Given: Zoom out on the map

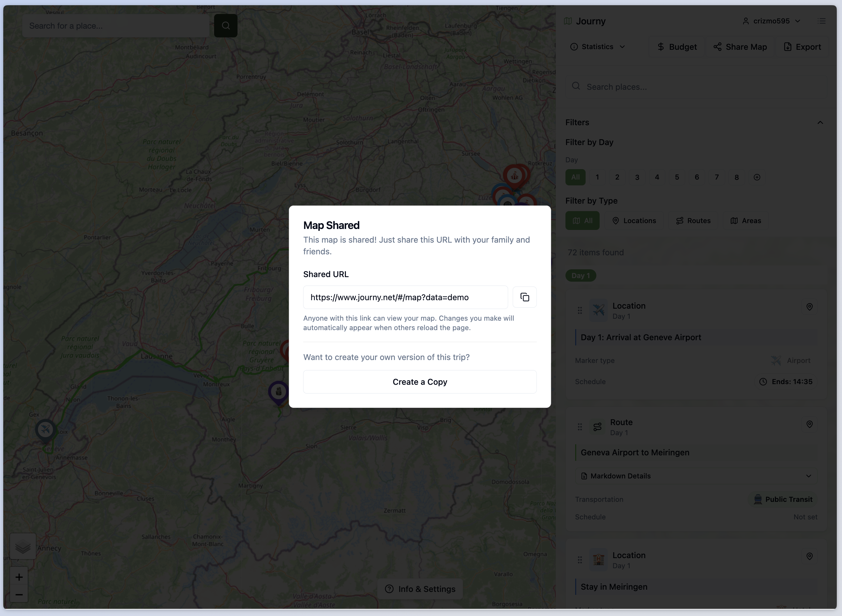Looking at the screenshot, I should pos(19,595).
